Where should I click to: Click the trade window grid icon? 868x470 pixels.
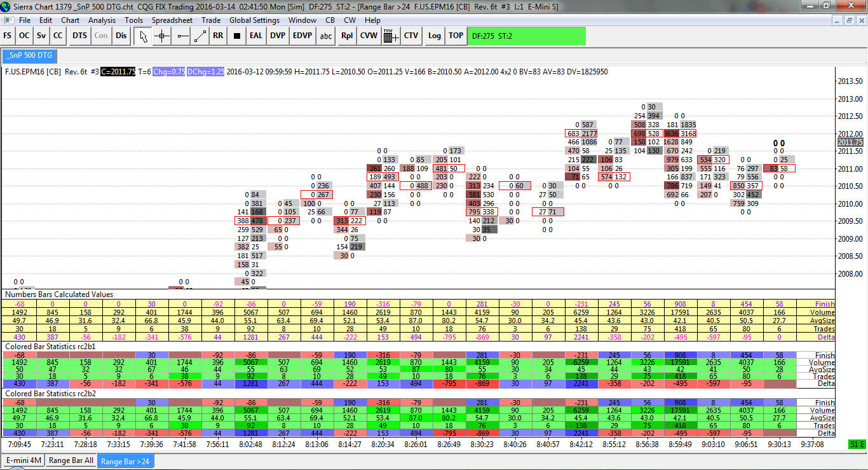coord(391,36)
